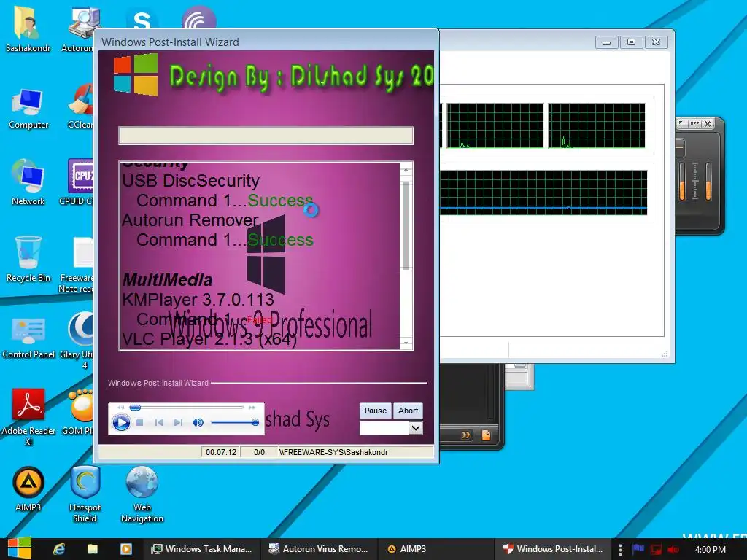Viewport: 747px width, 560px height.
Task: Open the media player pinned taskbar icon
Action: point(125,549)
